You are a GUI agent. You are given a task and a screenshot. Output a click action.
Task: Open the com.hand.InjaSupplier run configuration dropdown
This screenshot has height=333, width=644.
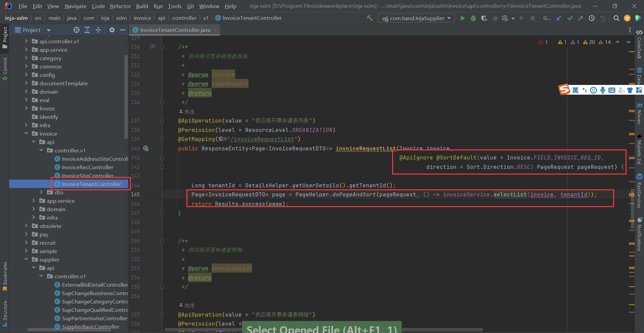click(416, 18)
